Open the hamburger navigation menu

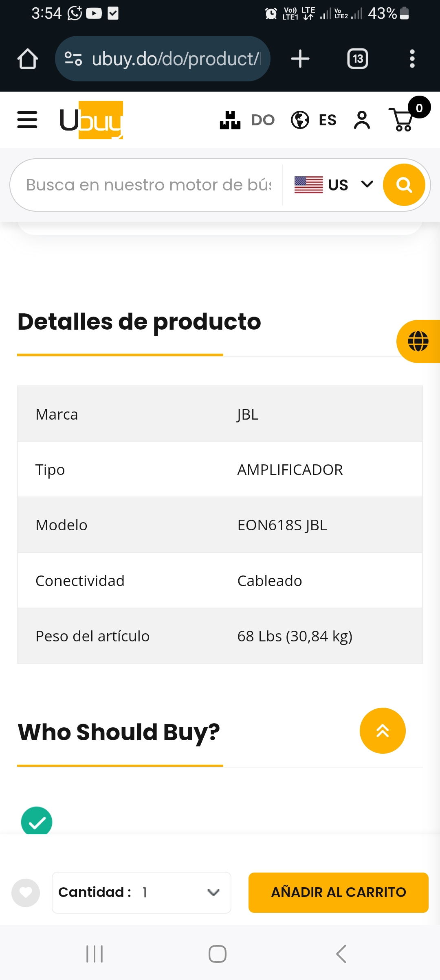coord(27,120)
